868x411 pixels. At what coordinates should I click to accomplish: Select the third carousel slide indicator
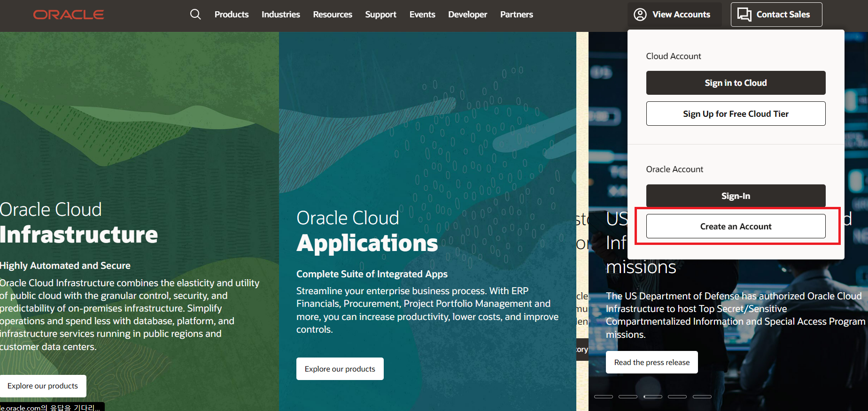pyautogui.click(x=653, y=396)
